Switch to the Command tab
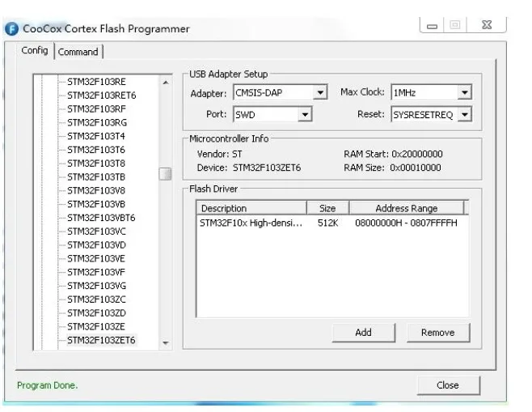532x412 pixels. [x=78, y=52]
